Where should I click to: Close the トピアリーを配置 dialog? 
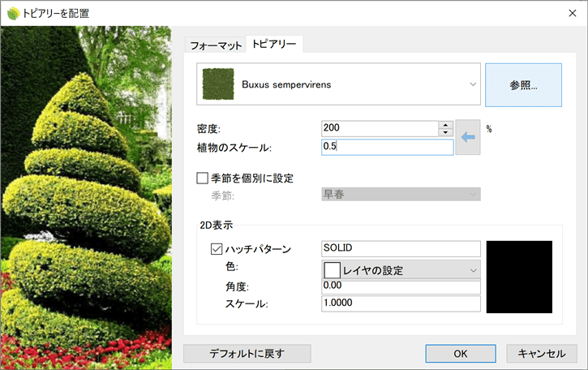[573, 13]
